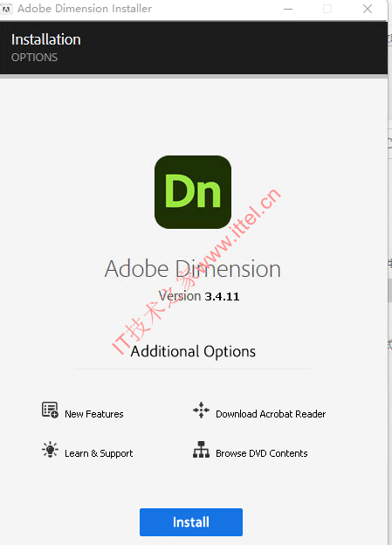Image resolution: width=392 pixels, height=545 pixels.
Task: Click the Download Acrobat Reader arrows icon
Action: (x=201, y=410)
